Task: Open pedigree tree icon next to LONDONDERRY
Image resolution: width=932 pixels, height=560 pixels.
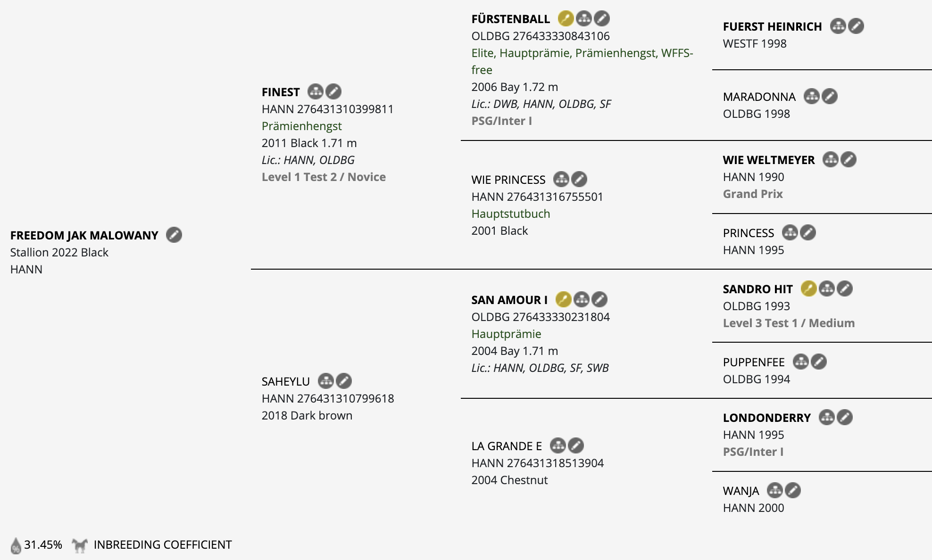Action: point(827,417)
